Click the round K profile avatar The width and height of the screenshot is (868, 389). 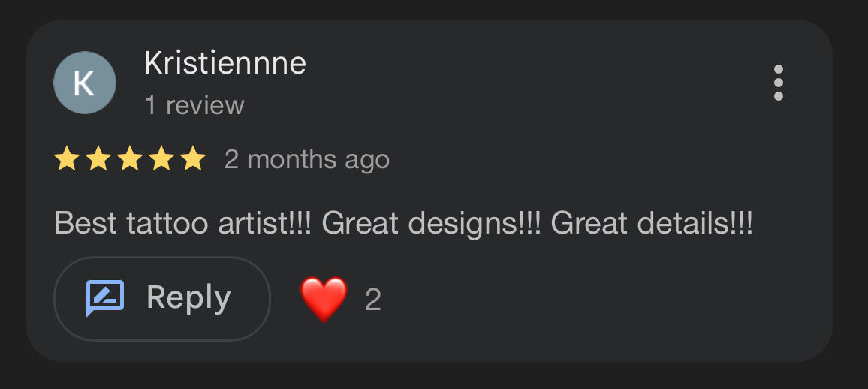pos(85,83)
